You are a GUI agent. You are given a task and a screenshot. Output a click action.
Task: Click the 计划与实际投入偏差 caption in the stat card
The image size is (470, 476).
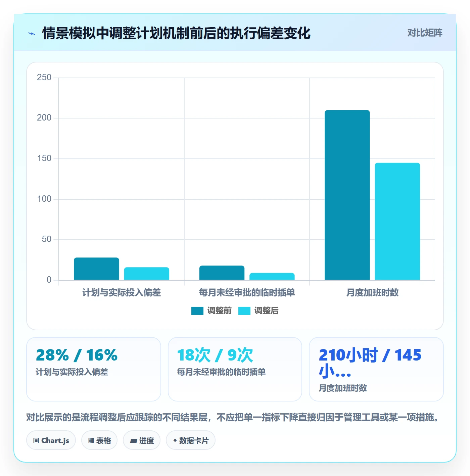click(x=72, y=372)
